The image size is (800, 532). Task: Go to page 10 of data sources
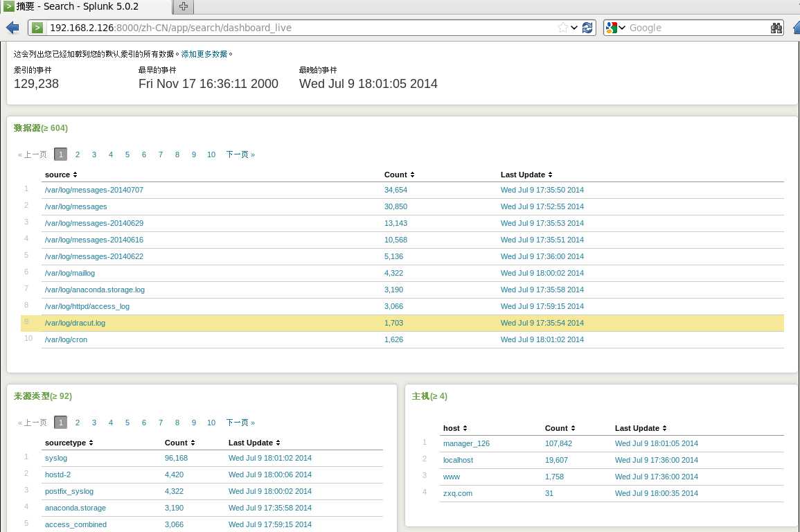(x=211, y=154)
